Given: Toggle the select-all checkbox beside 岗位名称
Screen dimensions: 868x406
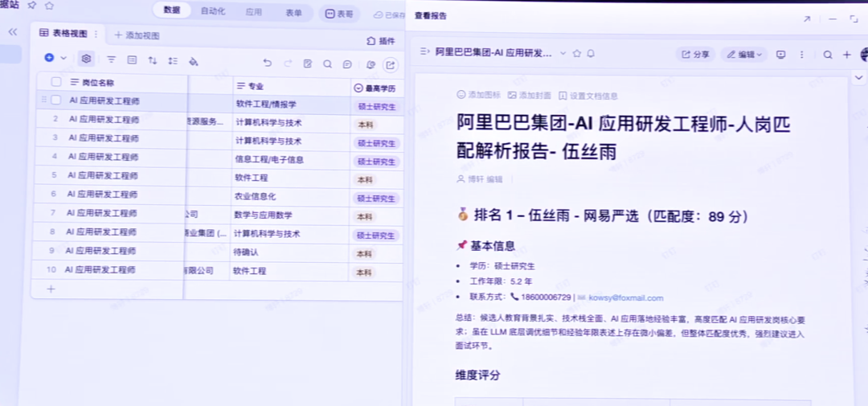Looking at the screenshot, I should pyautogui.click(x=56, y=82).
